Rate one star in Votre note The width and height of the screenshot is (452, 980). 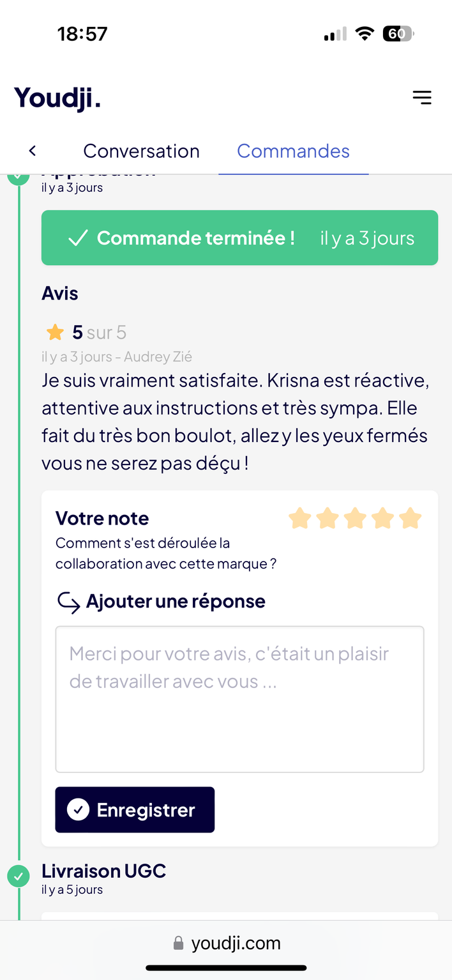tap(299, 518)
